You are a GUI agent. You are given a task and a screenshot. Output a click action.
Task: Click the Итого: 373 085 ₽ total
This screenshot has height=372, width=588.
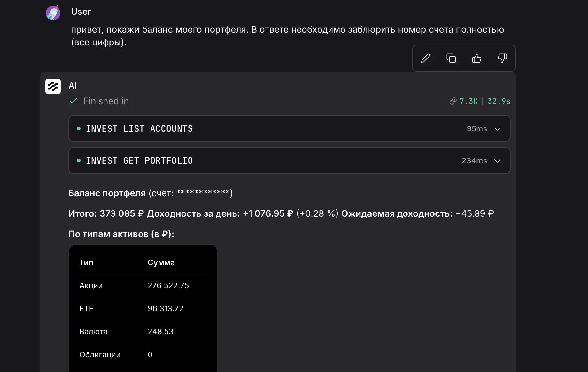106,213
